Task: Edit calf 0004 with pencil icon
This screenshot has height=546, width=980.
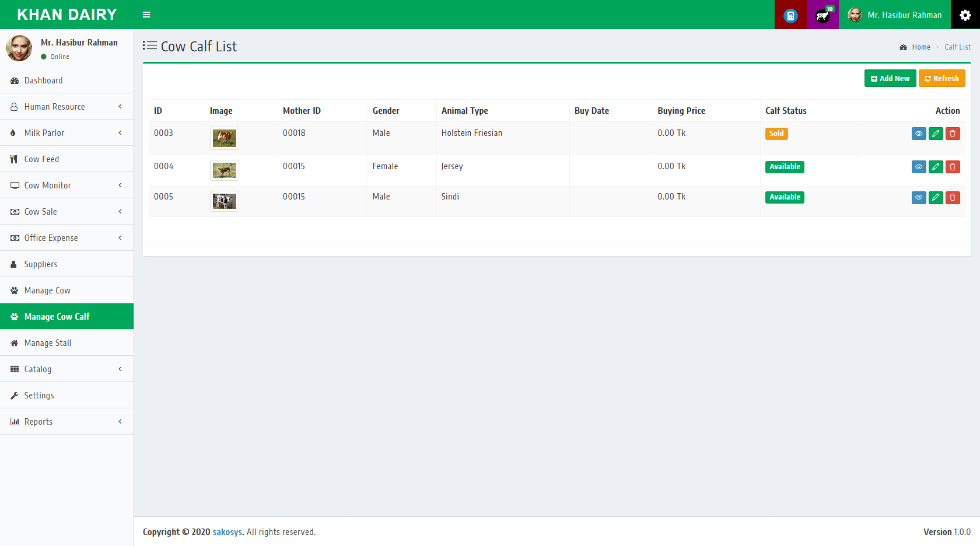Action: 936,167
